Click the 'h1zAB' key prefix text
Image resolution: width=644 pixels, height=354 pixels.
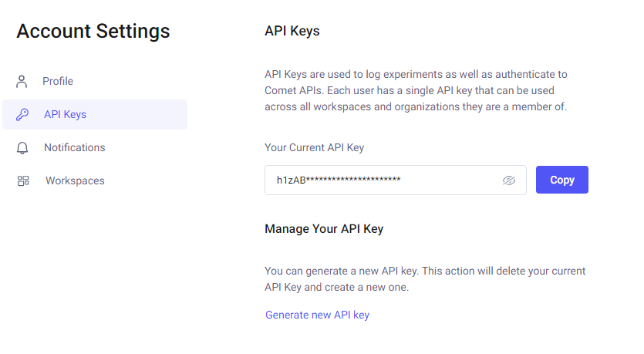[292, 180]
